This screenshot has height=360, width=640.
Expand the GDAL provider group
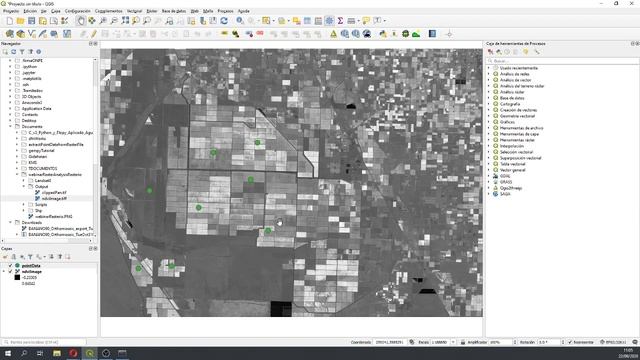point(489,176)
